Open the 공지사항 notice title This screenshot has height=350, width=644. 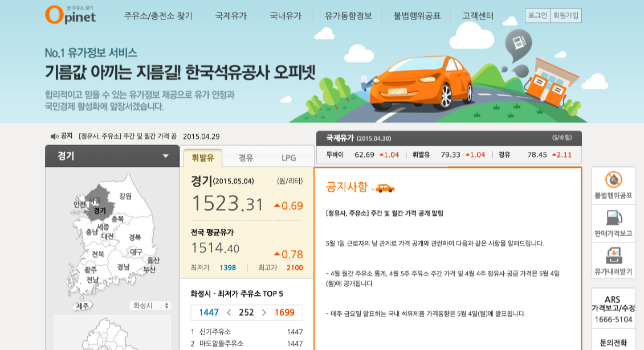click(384, 213)
